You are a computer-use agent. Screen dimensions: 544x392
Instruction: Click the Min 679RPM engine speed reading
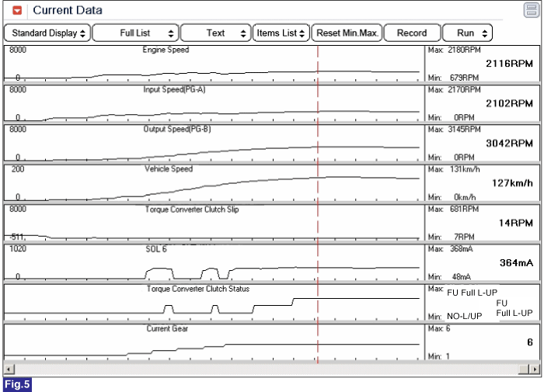(453, 78)
